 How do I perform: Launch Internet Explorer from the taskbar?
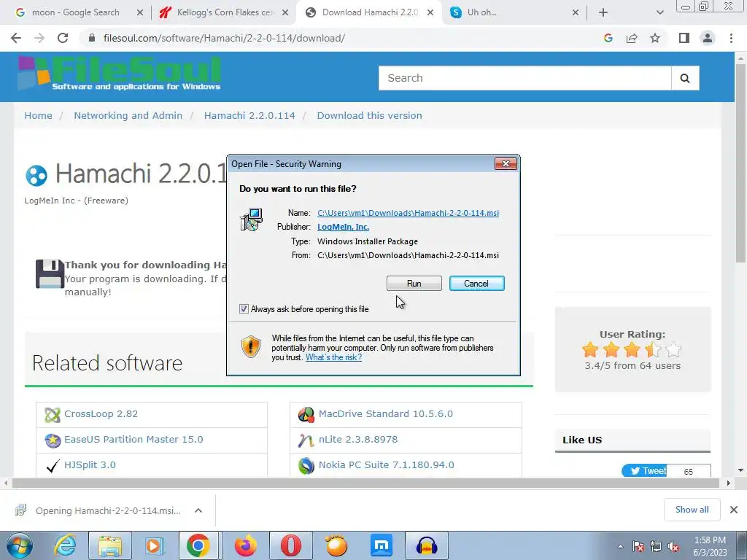tap(65, 545)
